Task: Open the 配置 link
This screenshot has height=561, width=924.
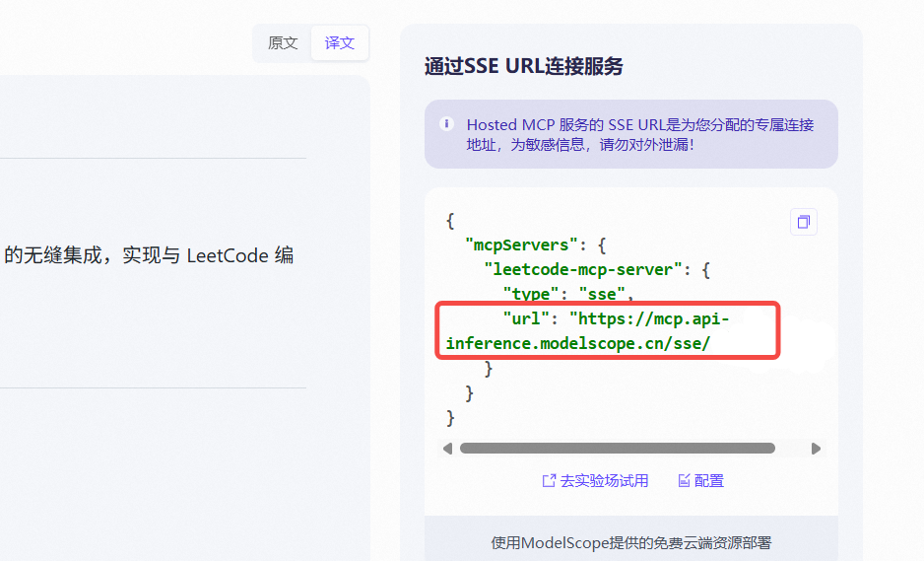Action: (700, 481)
